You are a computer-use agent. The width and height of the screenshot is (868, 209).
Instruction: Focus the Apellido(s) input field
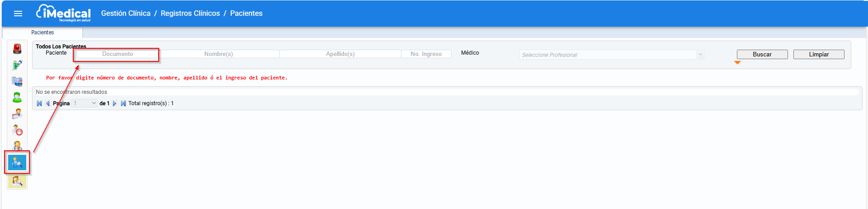[340, 54]
